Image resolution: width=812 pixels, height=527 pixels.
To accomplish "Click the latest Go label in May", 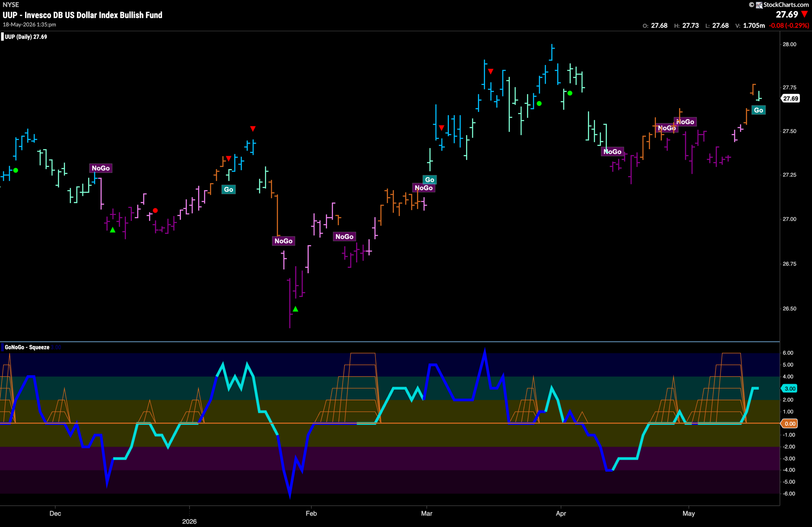I will click(758, 110).
